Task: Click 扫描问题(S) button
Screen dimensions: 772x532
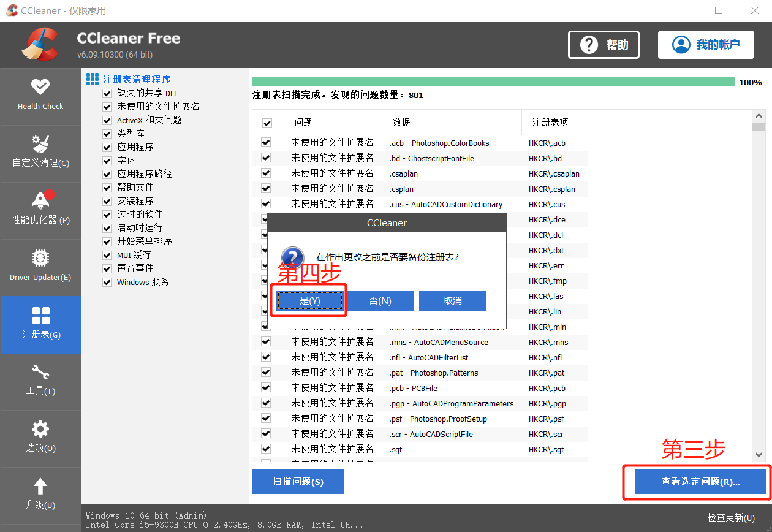Action: [298, 482]
